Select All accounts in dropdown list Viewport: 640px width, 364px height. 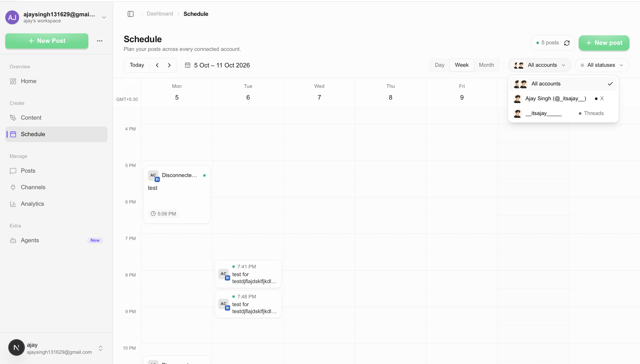(563, 84)
